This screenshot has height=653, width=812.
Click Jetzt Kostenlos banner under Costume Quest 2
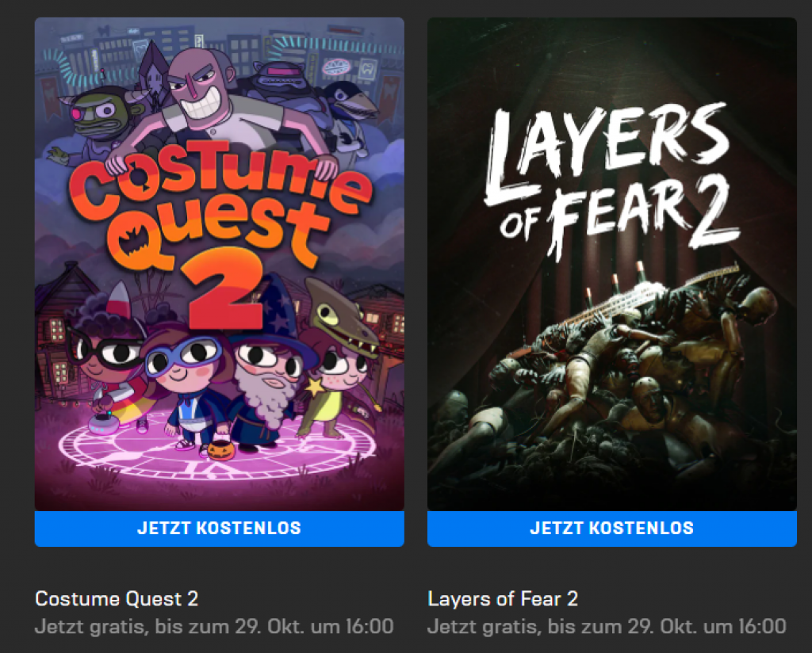(219, 528)
